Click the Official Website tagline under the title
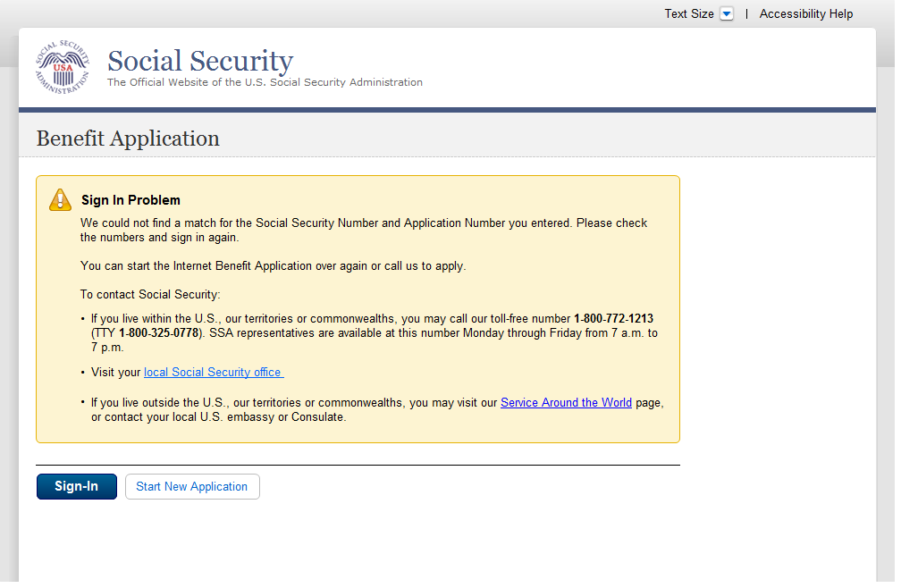This screenshot has width=901, height=588. 265,82
